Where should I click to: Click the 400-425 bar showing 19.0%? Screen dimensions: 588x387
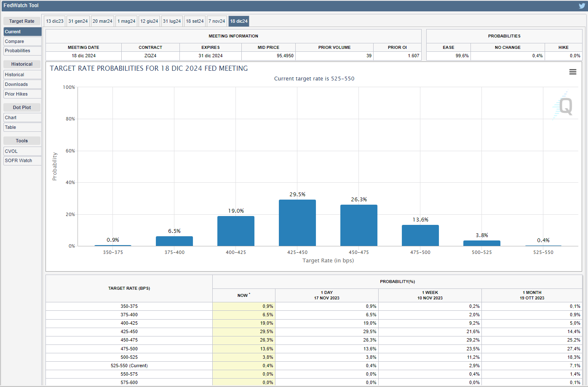(x=236, y=231)
